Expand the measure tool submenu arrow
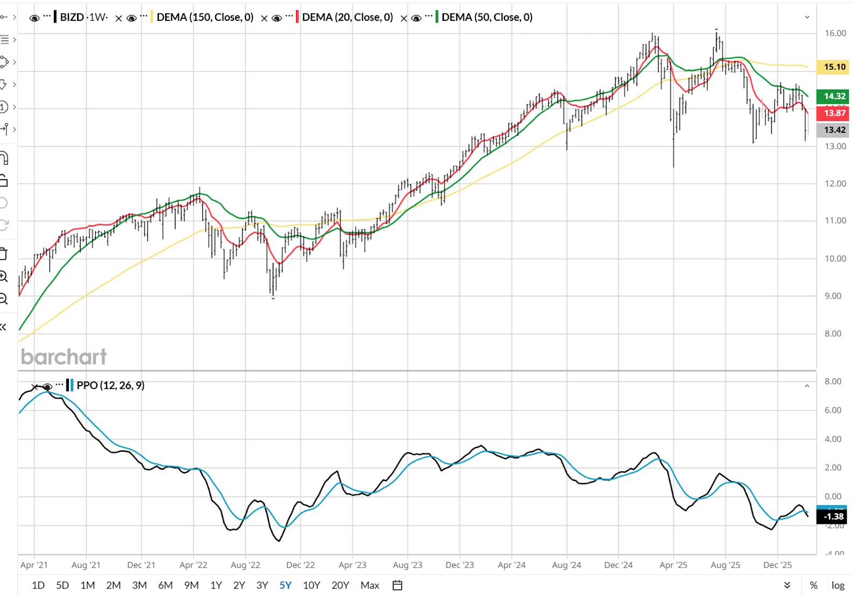 tap(15, 129)
